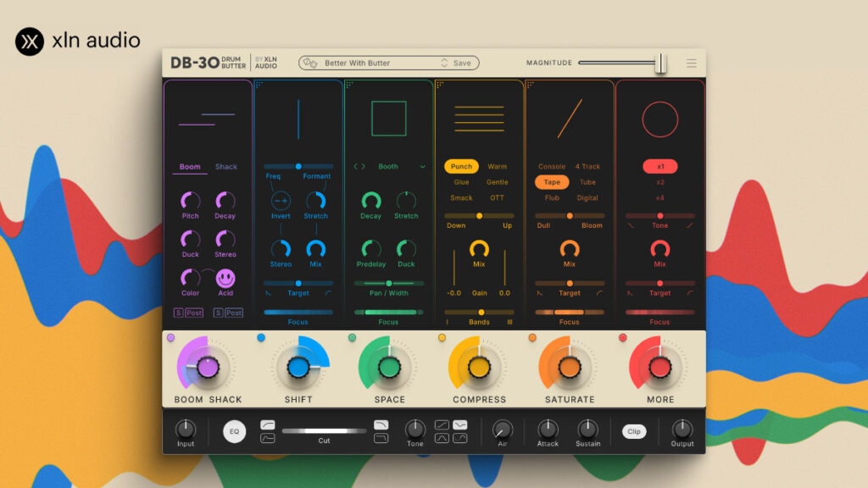This screenshot has width=868, height=488.
Task: Click the Acid smiley face icon
Action: pyautogui.click(x=225, y=278)
